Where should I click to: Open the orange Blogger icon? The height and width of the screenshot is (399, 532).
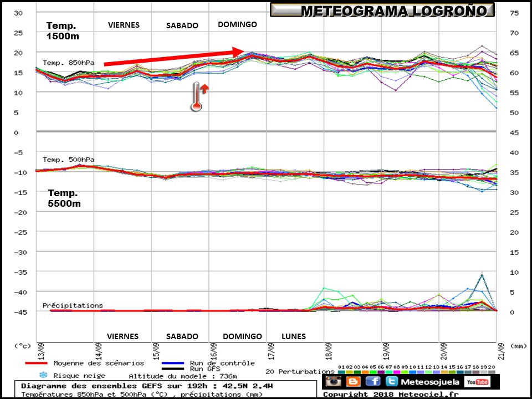coord(354,381)
